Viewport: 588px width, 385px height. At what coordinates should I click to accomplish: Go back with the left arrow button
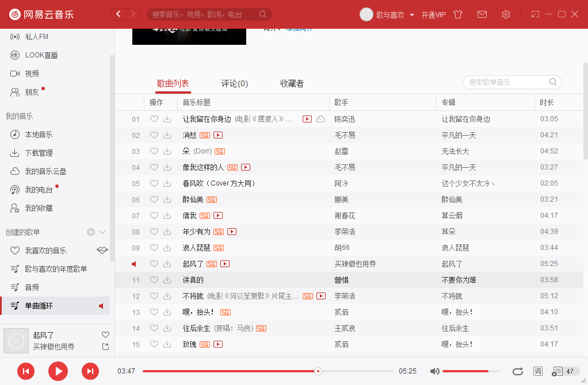pos(118,14)
